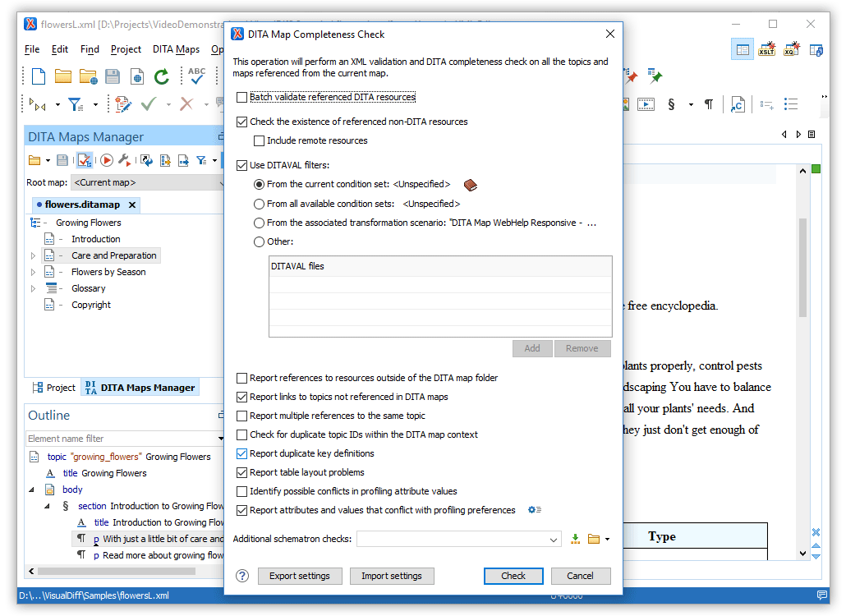846x616 pixels.
Task: Toggle the Use DITAVAL filters checkbox
Action: (x=241, y=166)
